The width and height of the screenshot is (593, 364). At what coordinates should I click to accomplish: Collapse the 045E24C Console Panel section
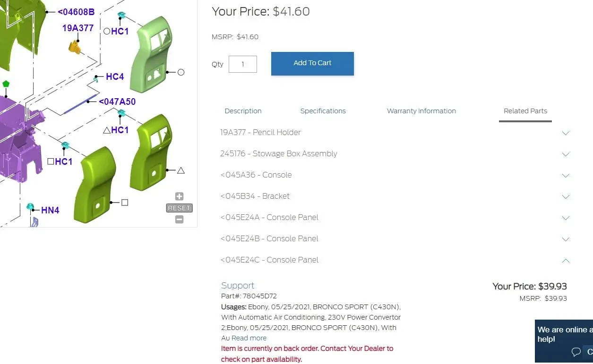pos(566,260)
